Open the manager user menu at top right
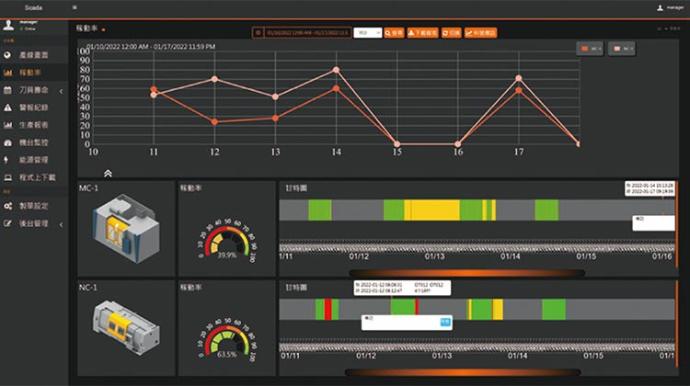 pos(670,8)
